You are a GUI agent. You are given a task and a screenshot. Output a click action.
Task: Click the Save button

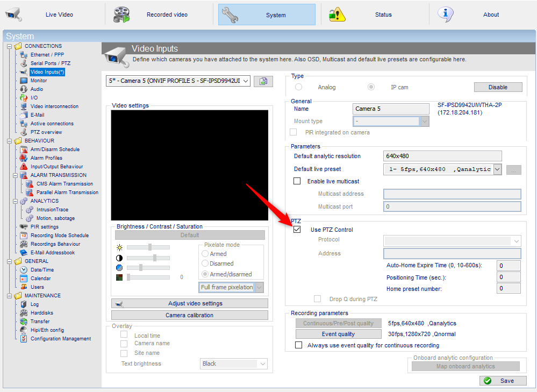503,380
